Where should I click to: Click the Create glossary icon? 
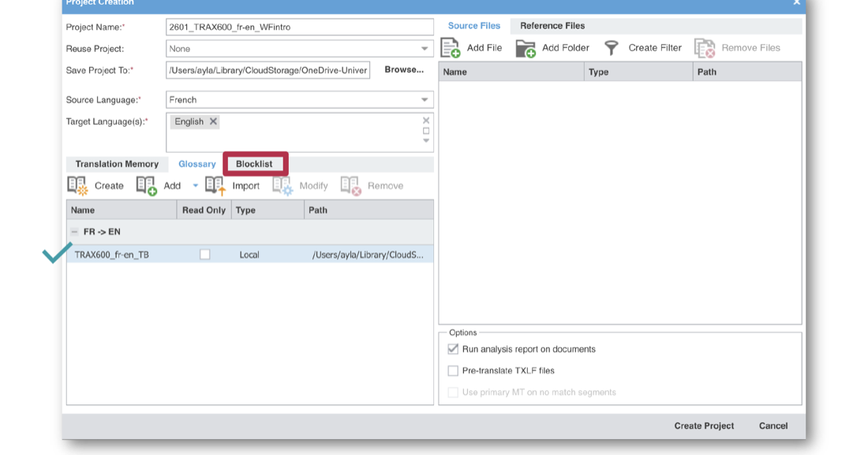tap(77, 186)
